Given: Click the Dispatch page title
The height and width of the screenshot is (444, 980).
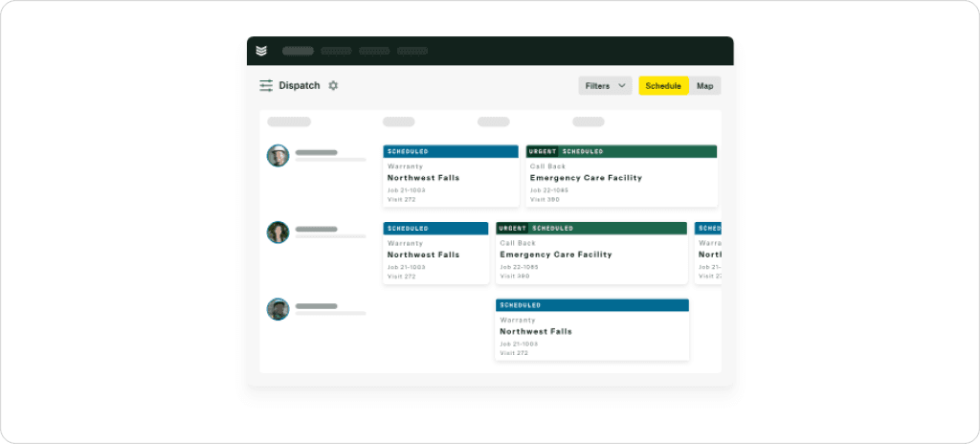Looking at the screenshot, I should click(x=300, y=86).
